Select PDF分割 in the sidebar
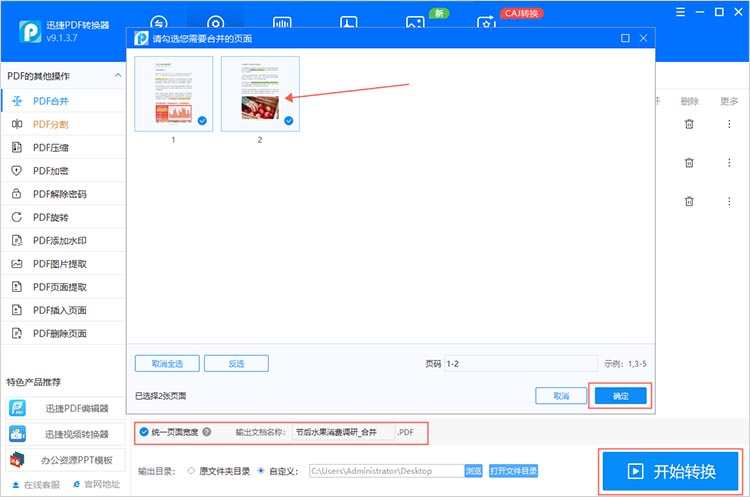 point(50,124)
